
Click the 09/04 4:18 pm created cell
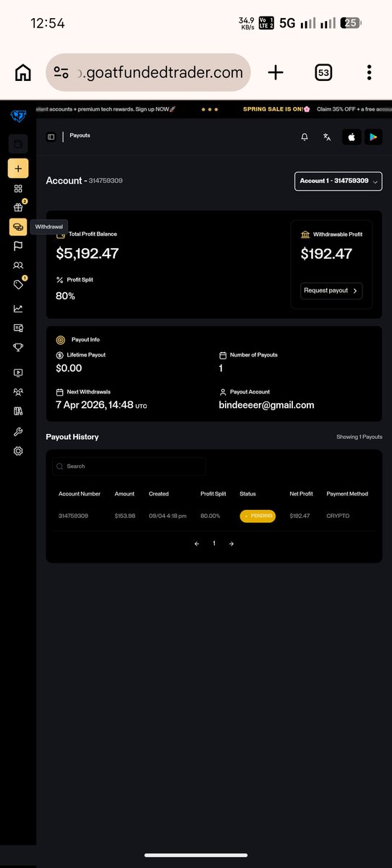(x=167, y=516)
